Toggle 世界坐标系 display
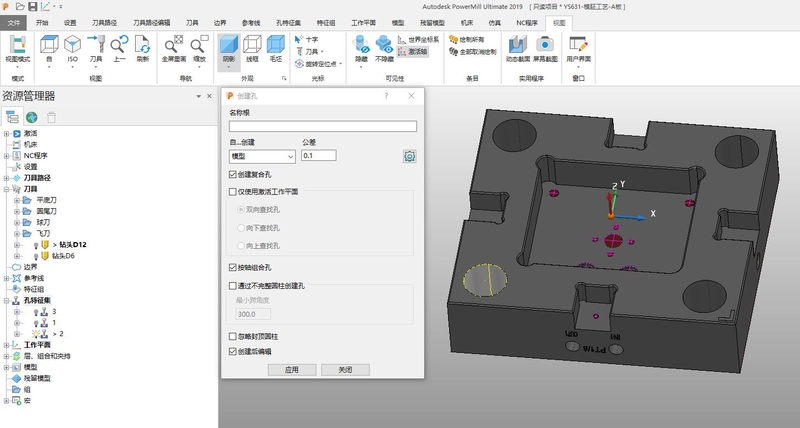Screen dimensions: 800x428 (418, 39)
